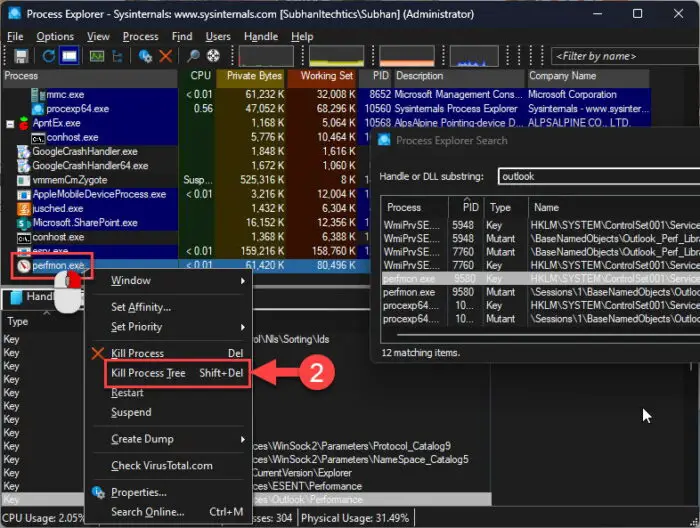Click the red X Kill Process toolbar icon
Image resolution: width=700 pixels, height=528 pixels.
pos(165,56)
